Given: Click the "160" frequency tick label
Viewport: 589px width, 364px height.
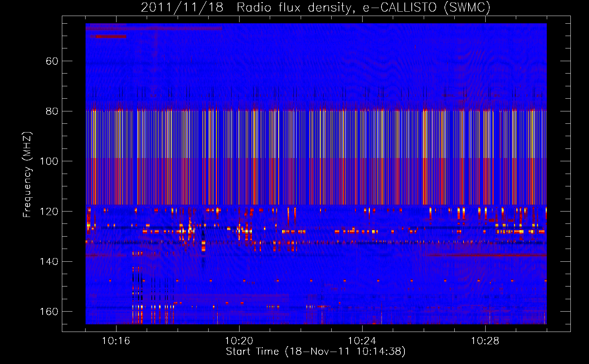Looking at the screenshot, I should [x=49, y=312].
